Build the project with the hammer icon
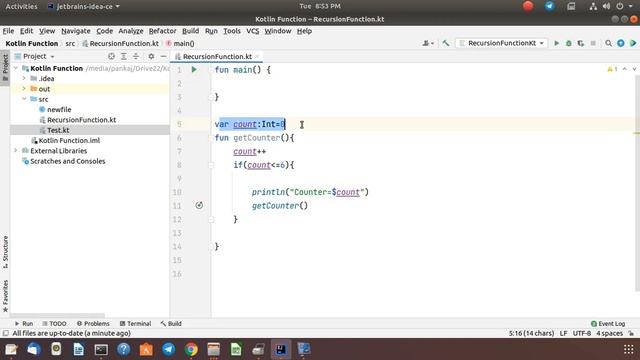Screen dimensions: 640x360 point(446,43)
